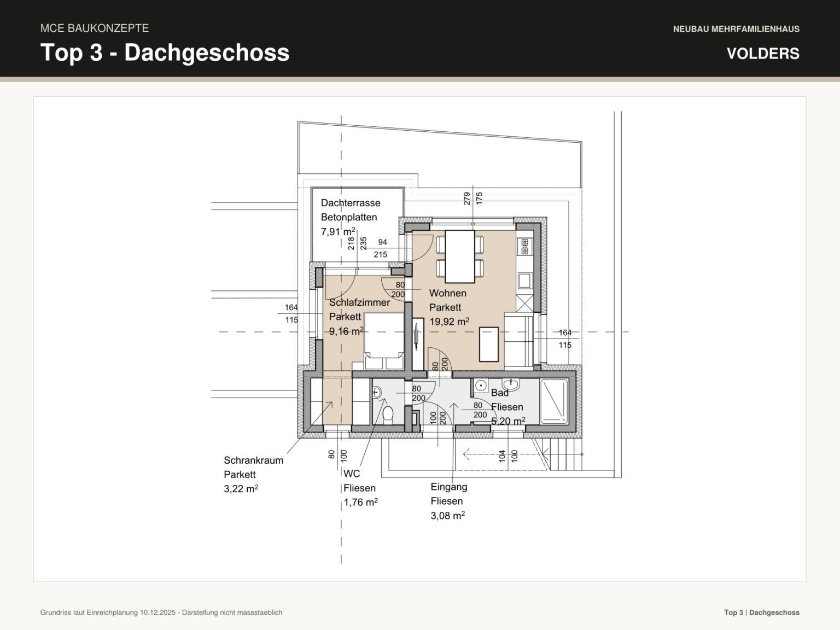Image resolution: width=840 pixels, height=630 pixels.
Task: Click the living area value '19,92 m²'
Action: click(x=449, y=322)
